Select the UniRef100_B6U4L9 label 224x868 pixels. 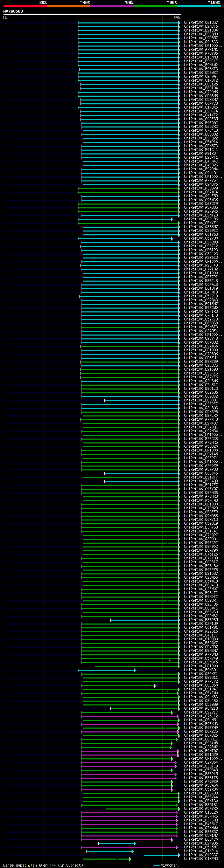click(201, 585)
